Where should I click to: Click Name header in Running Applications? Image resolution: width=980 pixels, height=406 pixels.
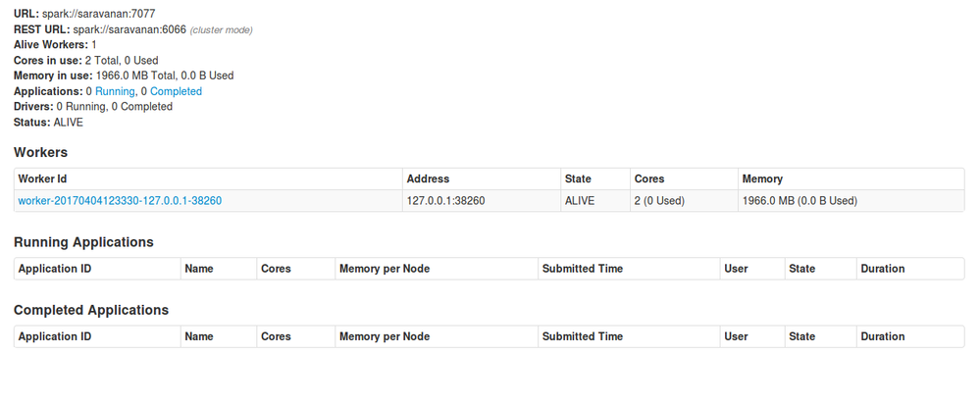pos(199,269)
